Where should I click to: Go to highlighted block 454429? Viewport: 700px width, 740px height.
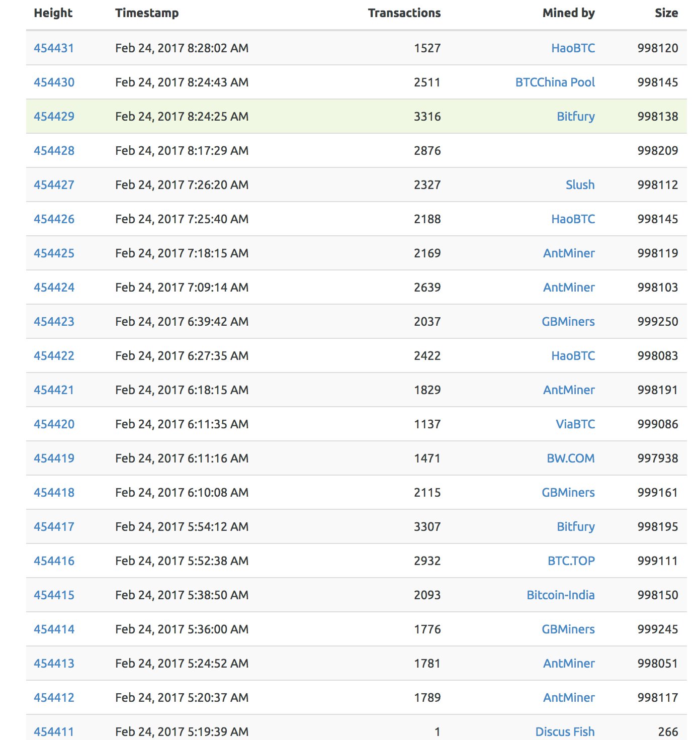(54, 117)
